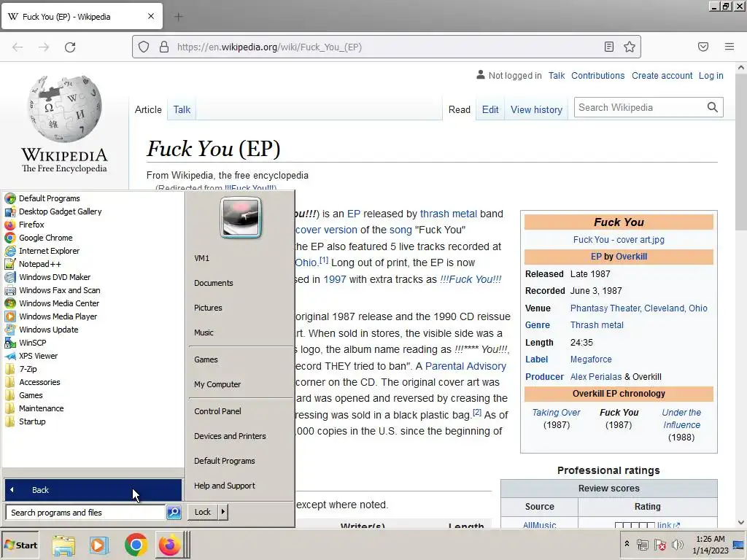Open Help and Support
The width and height of the screenshot is (747, 560).
[225, 485]
